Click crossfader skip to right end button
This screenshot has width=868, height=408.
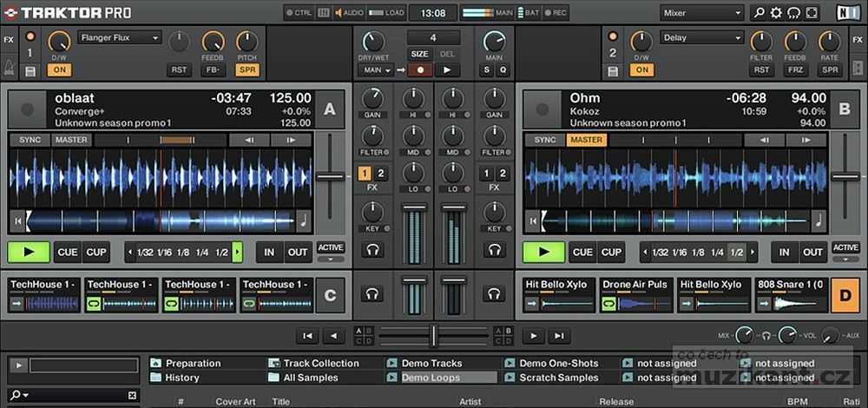[x=559, y=335]
